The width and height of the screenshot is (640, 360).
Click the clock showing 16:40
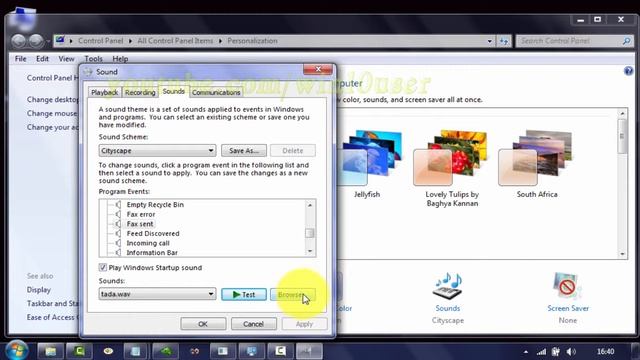605,351
